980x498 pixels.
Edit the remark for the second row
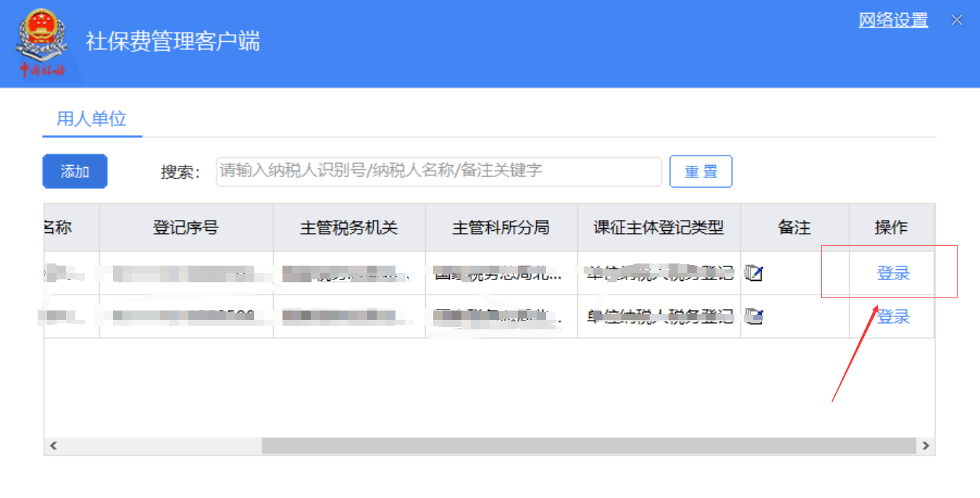click(755, 316)
